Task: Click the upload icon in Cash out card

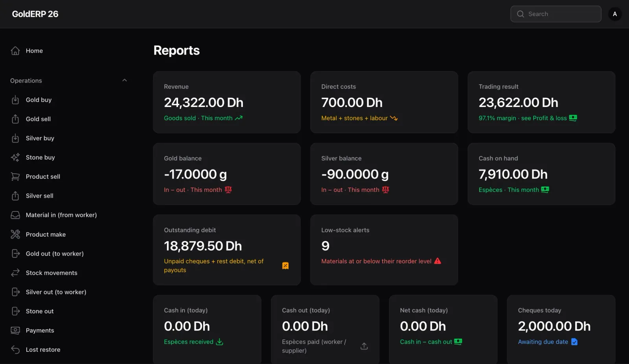Action: coord(364,346)
